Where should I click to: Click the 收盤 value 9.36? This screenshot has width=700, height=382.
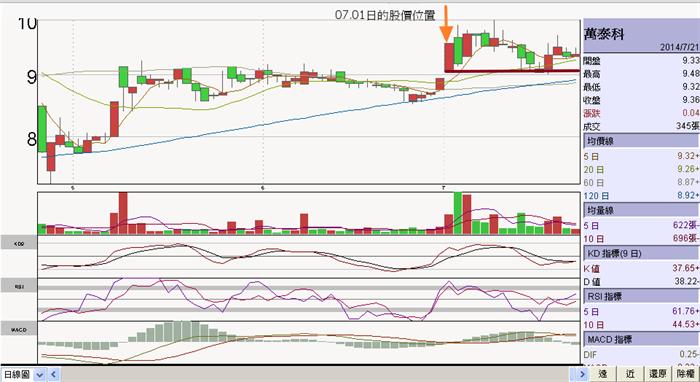click(x=690, y=100)
